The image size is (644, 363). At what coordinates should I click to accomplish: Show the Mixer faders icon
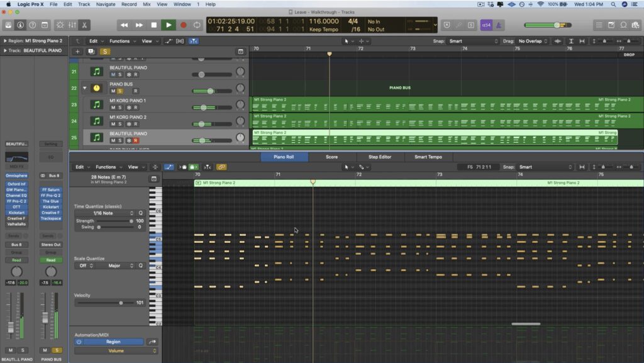pos(72,25)
